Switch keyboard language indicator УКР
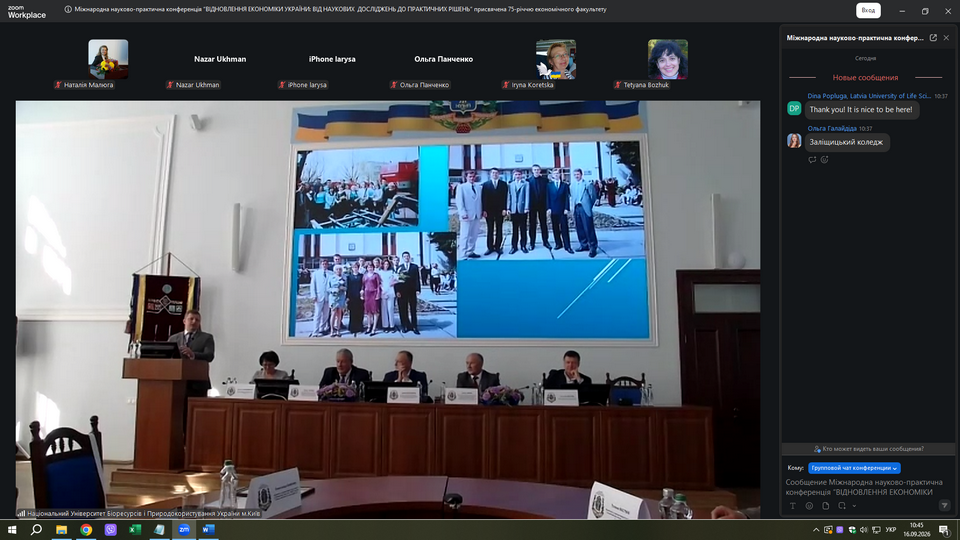 pyautogui.click(x=891, y=530)
